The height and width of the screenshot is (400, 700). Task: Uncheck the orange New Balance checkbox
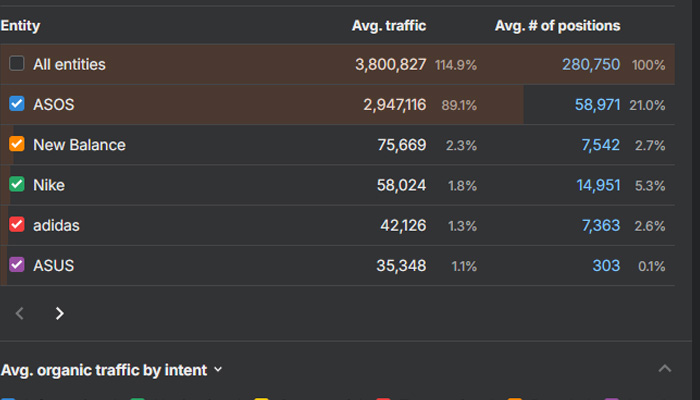17,144
